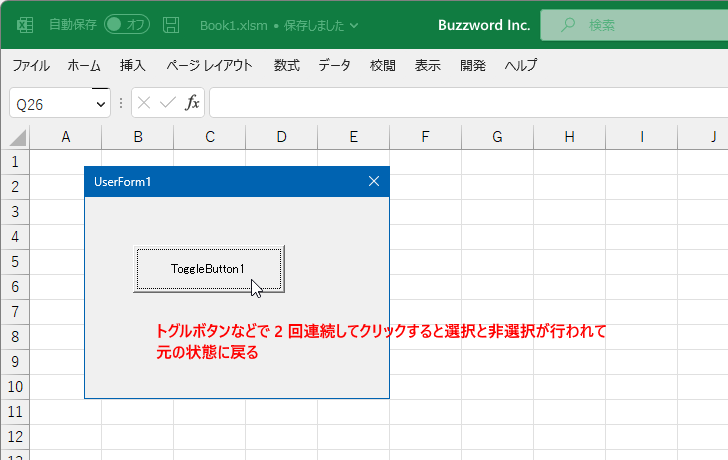Screen dimensions: 728x460
Task: Click the formula bar input area
Action: pyautogui.click(x=469, y=103)
